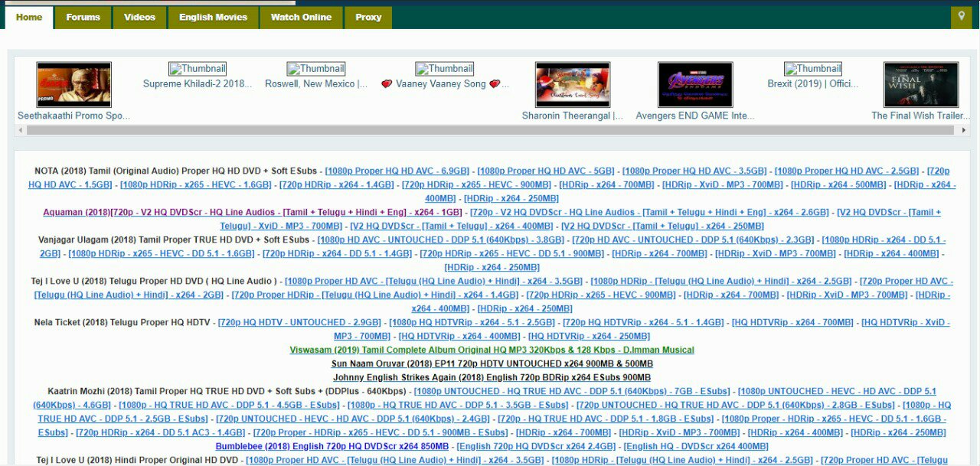Open the Brexit (2019) video caption link
Viewport: 980px width, 466px height.
pos(813,84)
